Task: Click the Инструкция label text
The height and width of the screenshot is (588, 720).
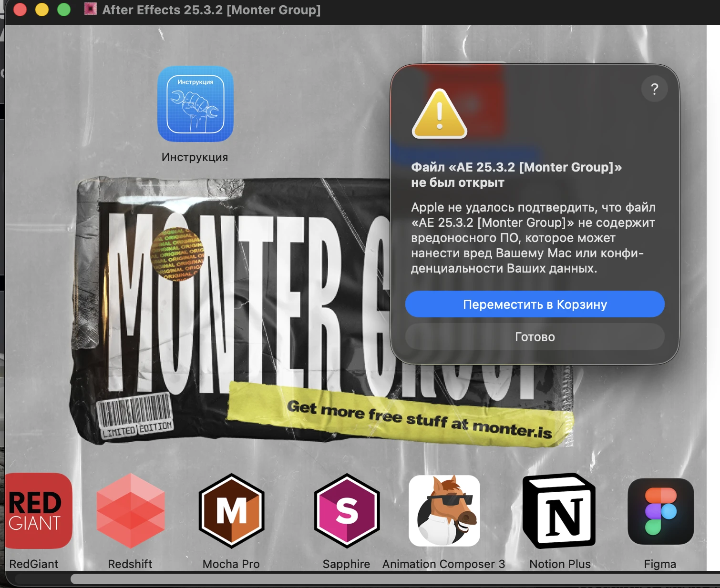Action: 195,157
